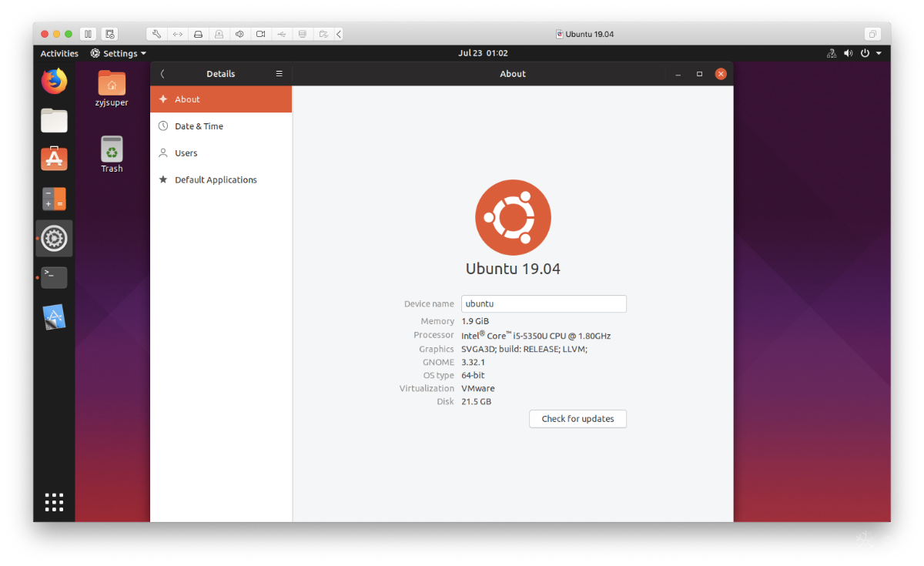The image size is (924, 566).
Task: Click the Settings gear in the dock
Action: (54, 239)
